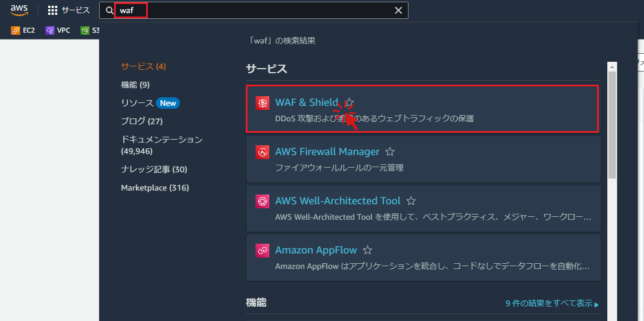Click the AWS logo home icon

click(19, 10)
